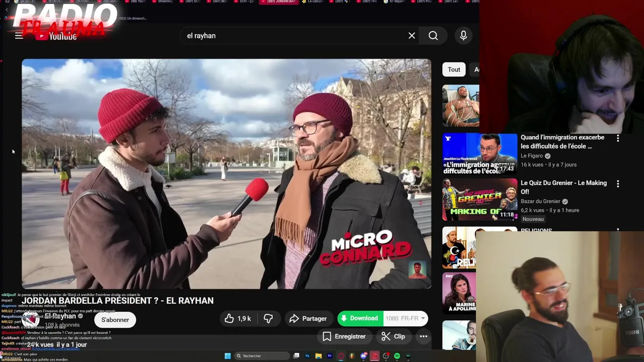This screenshot has width=644, height=362.
Task: Like the video with thumbs-up 1,9 k
Action: [x=237, y=319]
